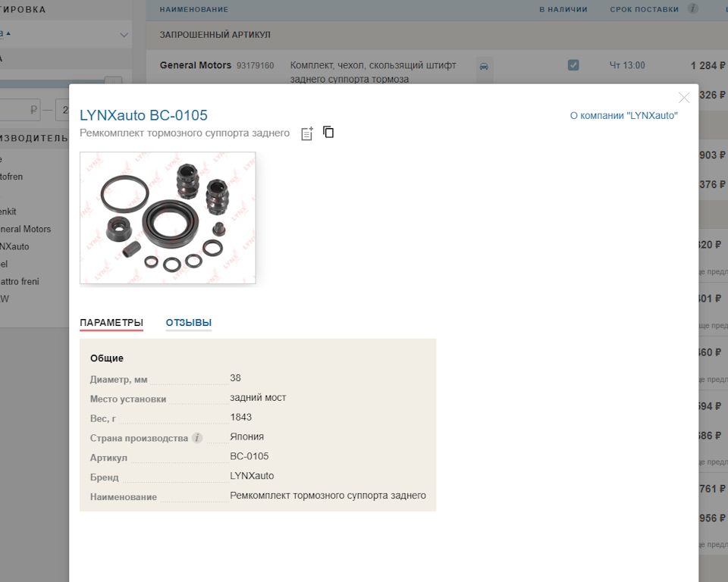Image resolution: width=728 pixels, height=582 pixels.
Task: Expand the sorting dropdown chevron in sidebar
Action: click(124, 35)
